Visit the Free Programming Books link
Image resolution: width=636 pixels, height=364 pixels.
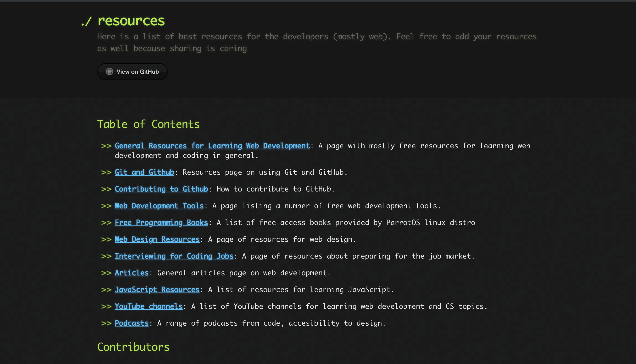click(161, 223)
